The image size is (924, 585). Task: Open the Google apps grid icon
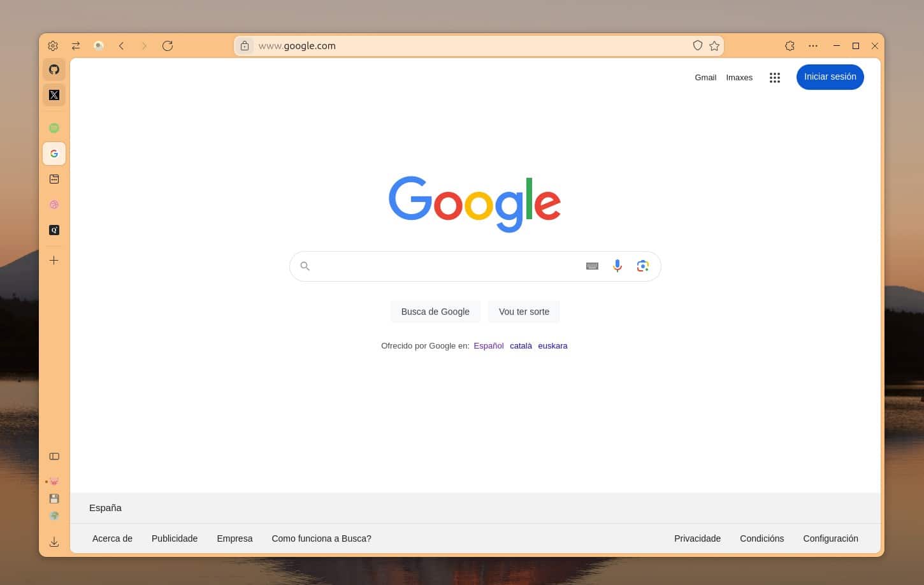(775, 78)
